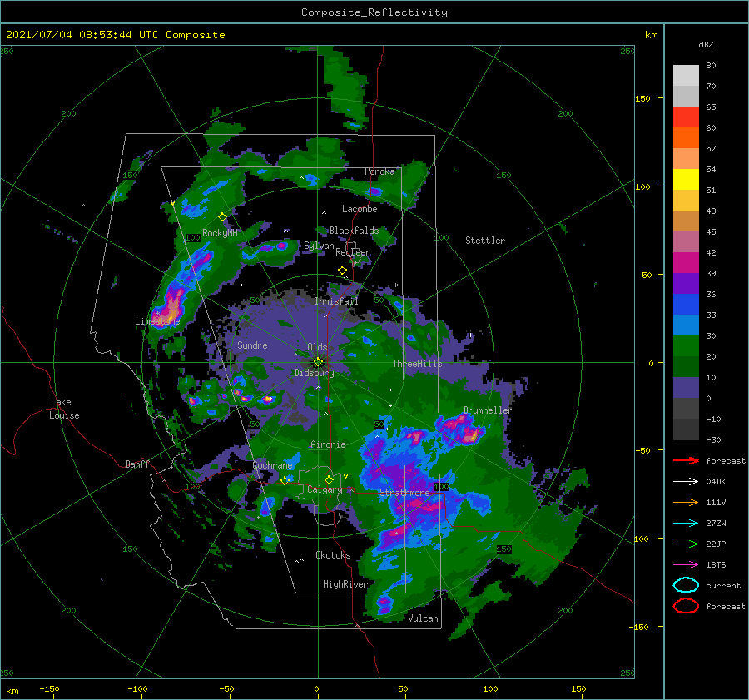The width and height of the screenshot is (749, 700).
Task: Click the -150 tick on the bottom axis
Action: point(49,688)
